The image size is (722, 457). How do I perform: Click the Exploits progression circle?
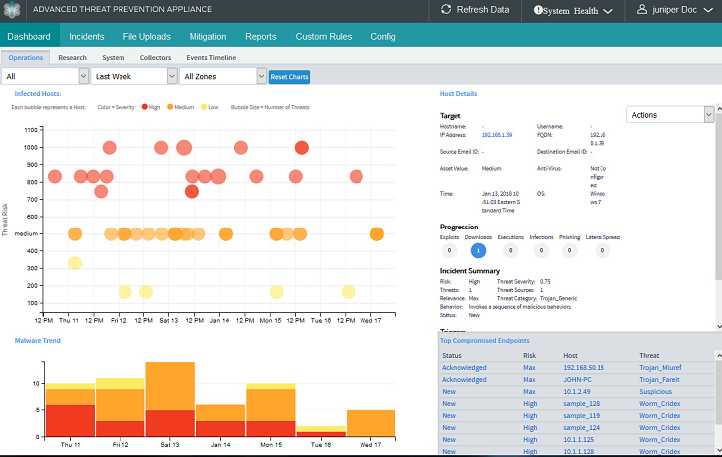451,250
